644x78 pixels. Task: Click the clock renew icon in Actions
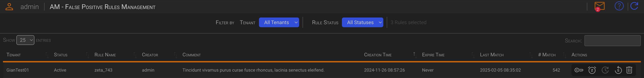coord(605,70)
